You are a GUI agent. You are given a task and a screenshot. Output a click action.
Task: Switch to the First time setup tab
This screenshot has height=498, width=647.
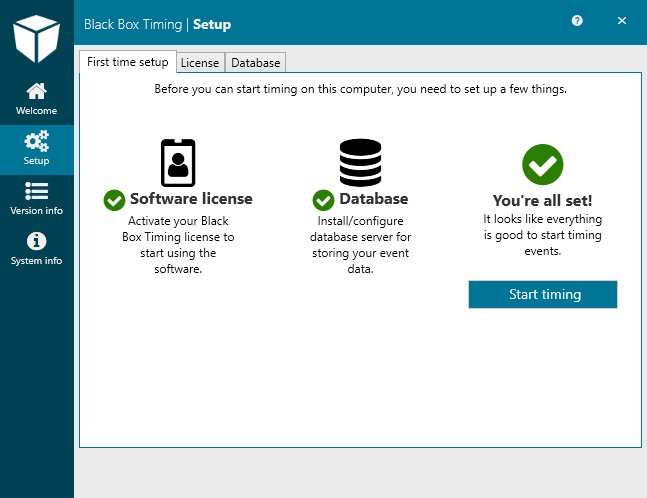128,62
